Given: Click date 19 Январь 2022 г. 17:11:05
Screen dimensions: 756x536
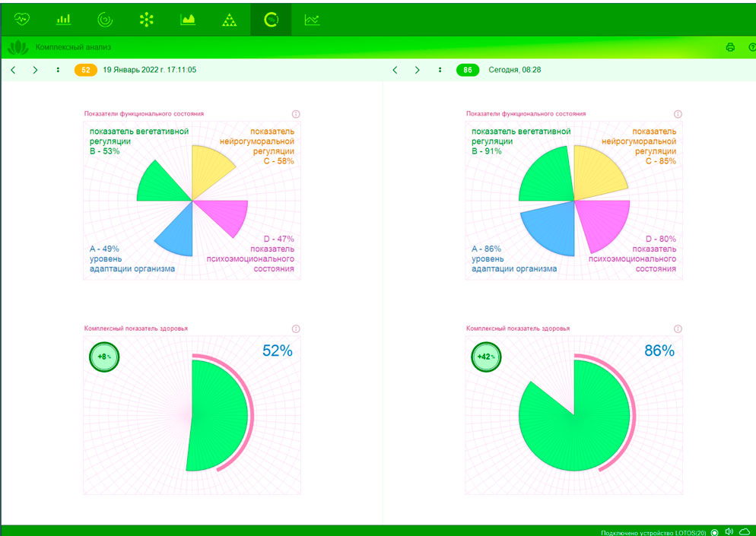Looking at the screenshot, I should click(x=150, y=70).
